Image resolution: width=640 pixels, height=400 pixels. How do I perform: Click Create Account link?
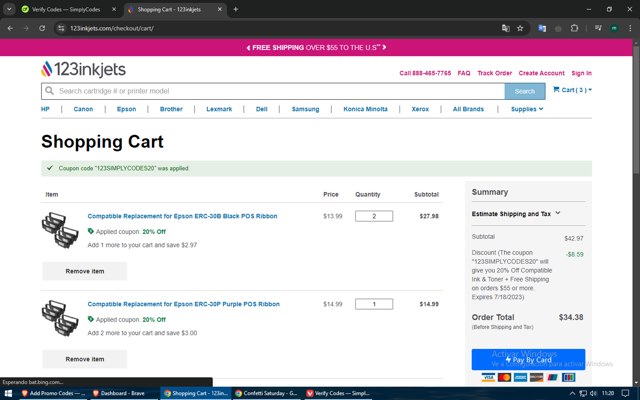pos(542,73)
